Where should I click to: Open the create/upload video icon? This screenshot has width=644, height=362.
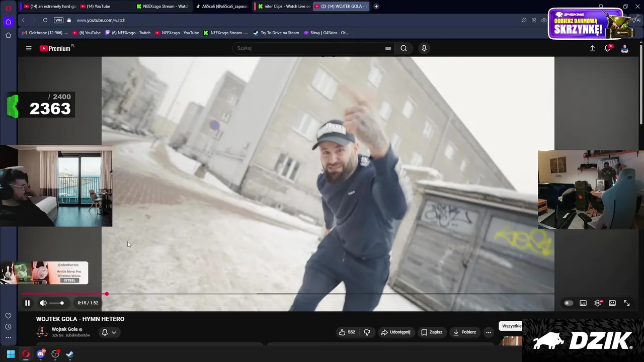[592, 48]
